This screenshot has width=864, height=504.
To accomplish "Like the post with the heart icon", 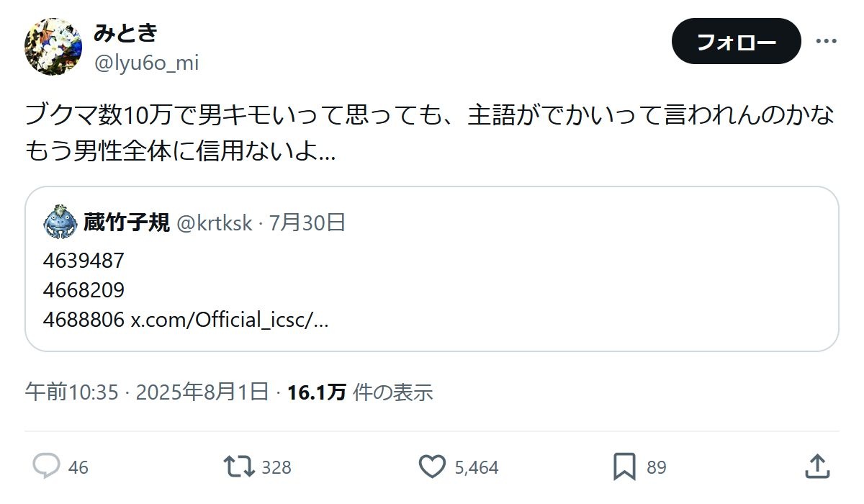I will pyautogui.click(x=432, y=467).
